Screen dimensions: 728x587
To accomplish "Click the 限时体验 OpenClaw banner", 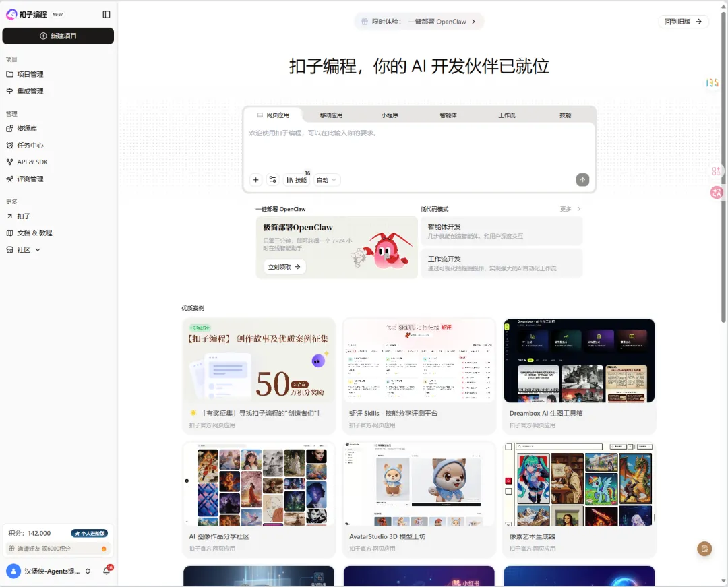I will click(419, 22).
